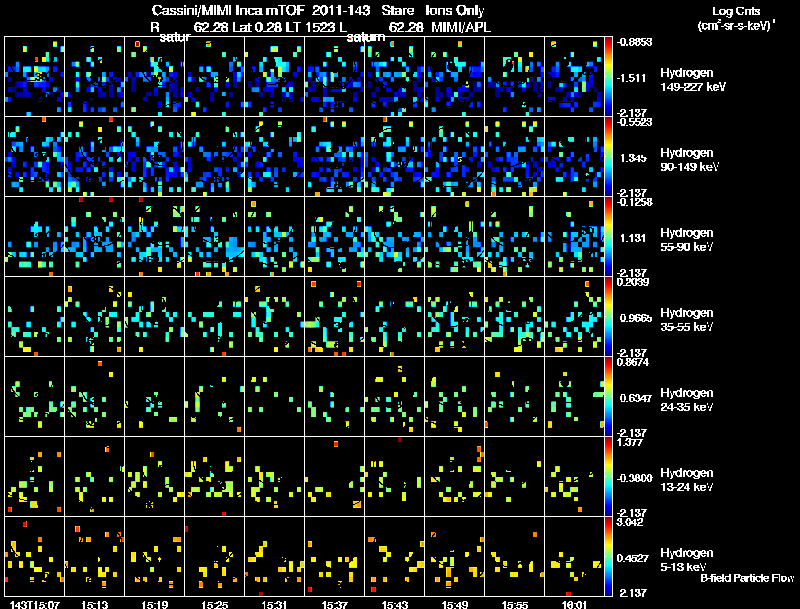
Task: Click the '3.042' colorbar value
Action: coord(630,522)
